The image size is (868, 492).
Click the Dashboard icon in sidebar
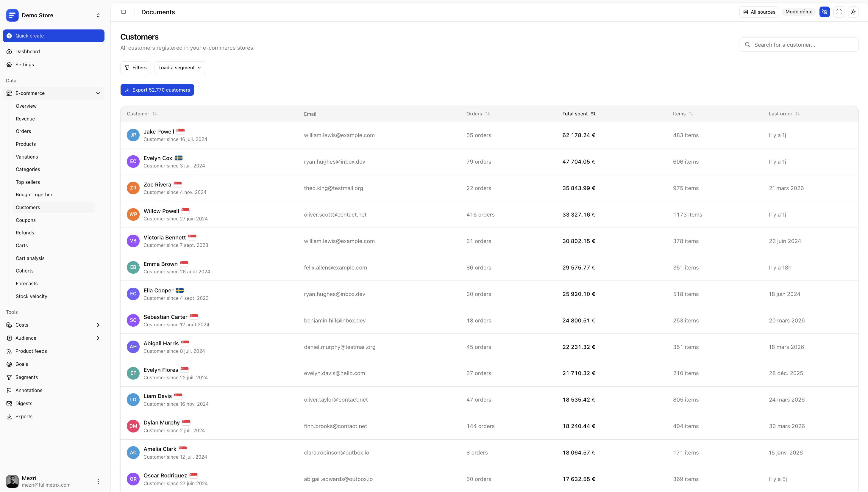pos(9,51)
